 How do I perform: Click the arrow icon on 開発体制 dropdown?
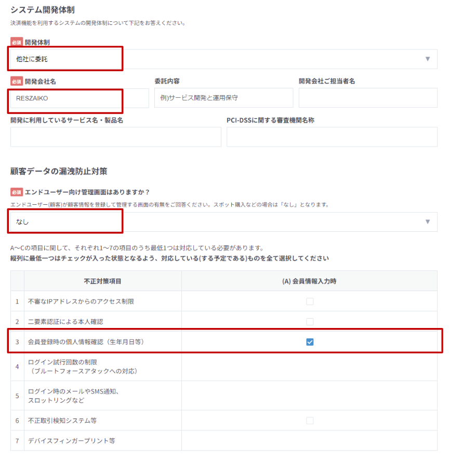pyautogui.click(x=428, y=59)
